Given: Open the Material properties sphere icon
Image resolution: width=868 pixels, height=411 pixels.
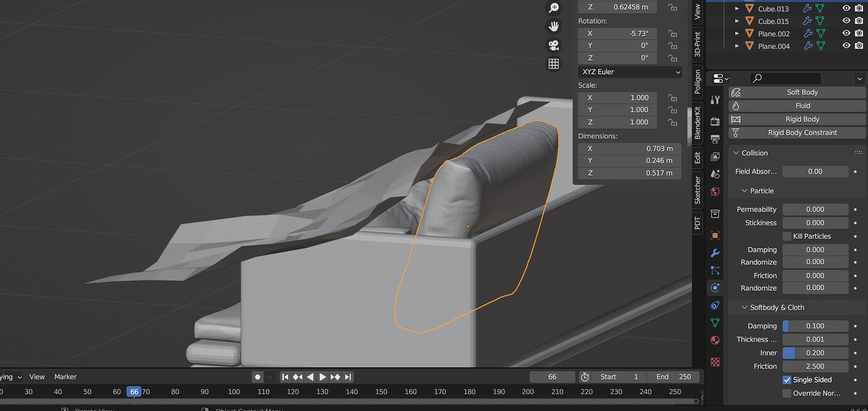Looking at the screenshot, I should point(715,340).
